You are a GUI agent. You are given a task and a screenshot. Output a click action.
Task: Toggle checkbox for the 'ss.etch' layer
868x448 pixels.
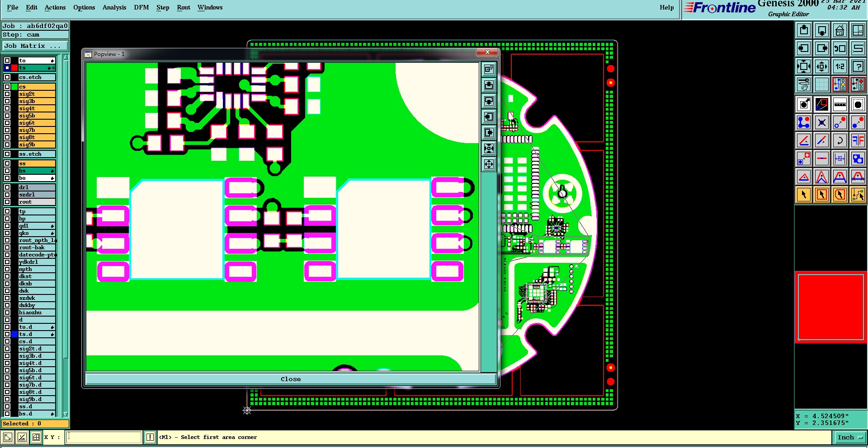(7, 154)
